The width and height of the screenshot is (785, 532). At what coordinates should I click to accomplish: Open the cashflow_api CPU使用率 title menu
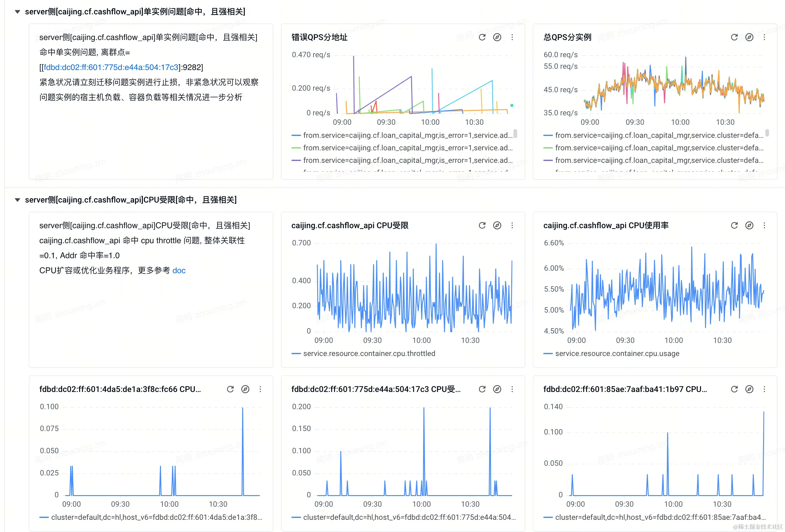(606, 225)
